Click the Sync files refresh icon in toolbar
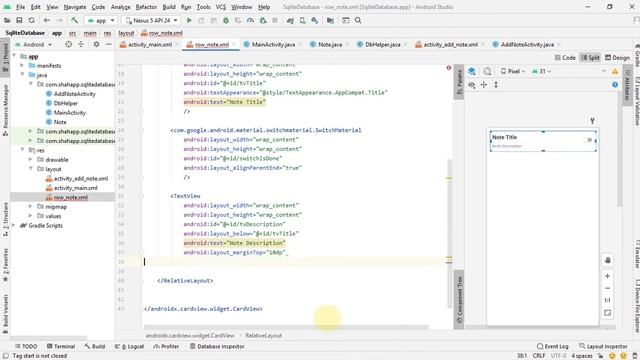Screen dimensions: 640x360 tap(31, 20)
